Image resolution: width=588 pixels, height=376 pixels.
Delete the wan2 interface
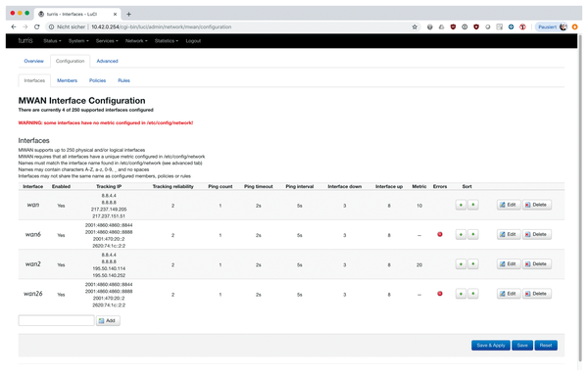(537, 264)
